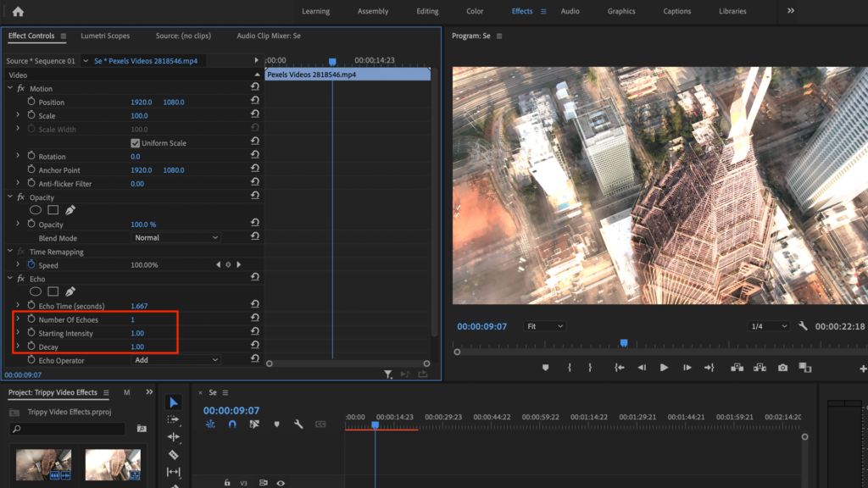Select the Razor tool
The height and width of the screenshot is (488, 868).
tap(173, 454)
